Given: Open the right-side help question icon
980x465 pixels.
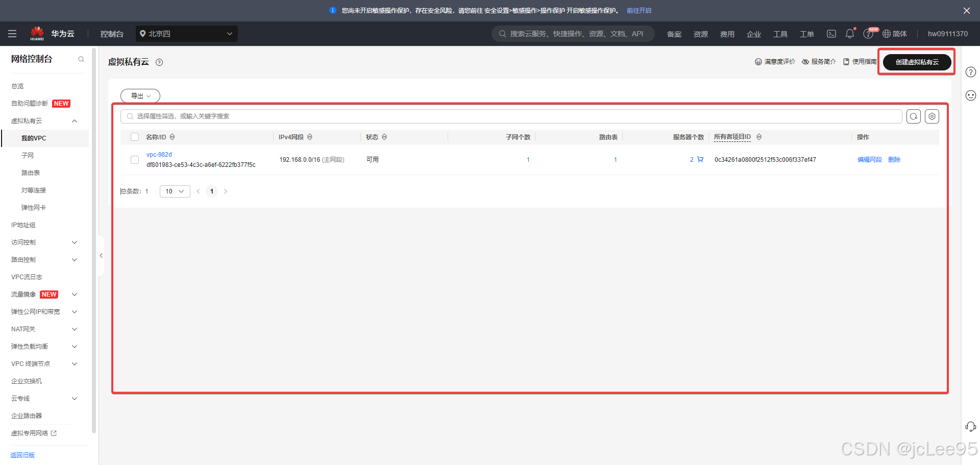Looking at the screenshot, I should click(971, 72).
